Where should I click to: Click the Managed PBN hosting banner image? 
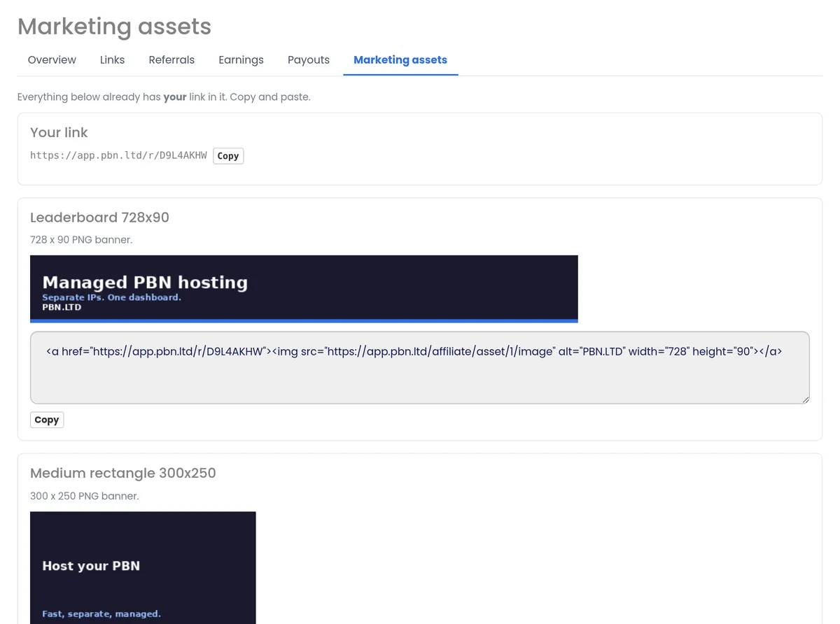tap(304, 289)
